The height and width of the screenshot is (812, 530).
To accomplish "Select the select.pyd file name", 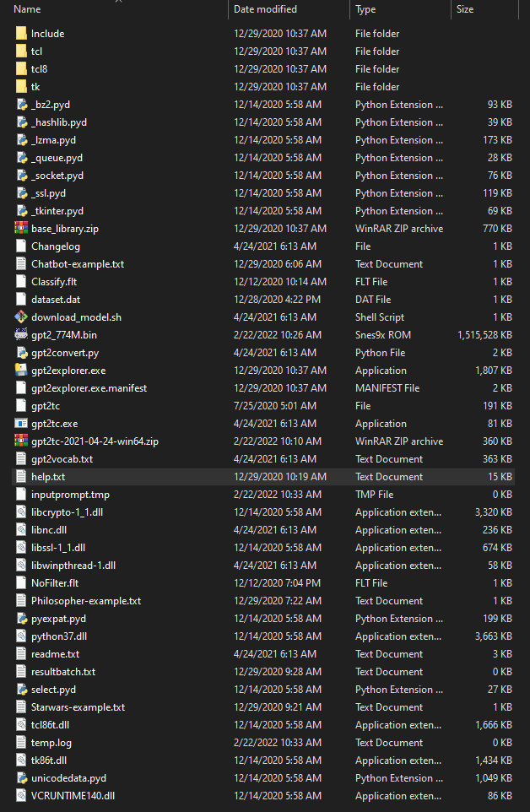I will pyautogui.click(x=53, y=690).
